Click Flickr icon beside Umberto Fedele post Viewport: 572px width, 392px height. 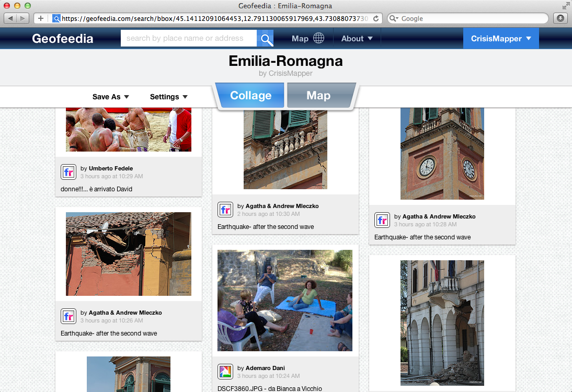coord(68,172)
